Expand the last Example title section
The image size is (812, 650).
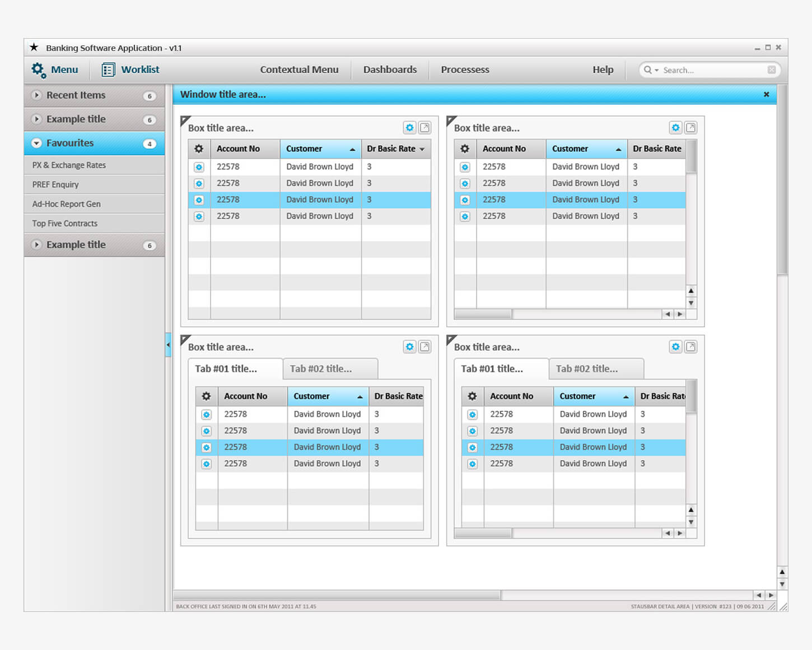pyautogui.click(x=36, y=244)
